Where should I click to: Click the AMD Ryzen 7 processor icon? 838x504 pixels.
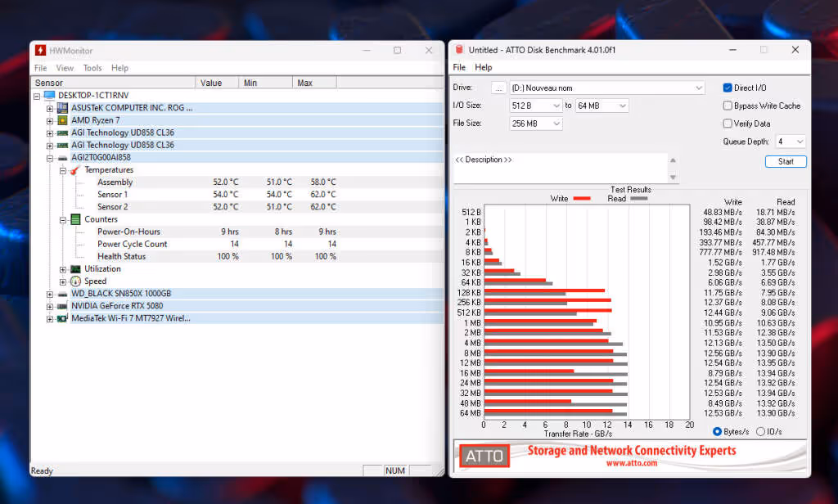click(x=62, y=120)
